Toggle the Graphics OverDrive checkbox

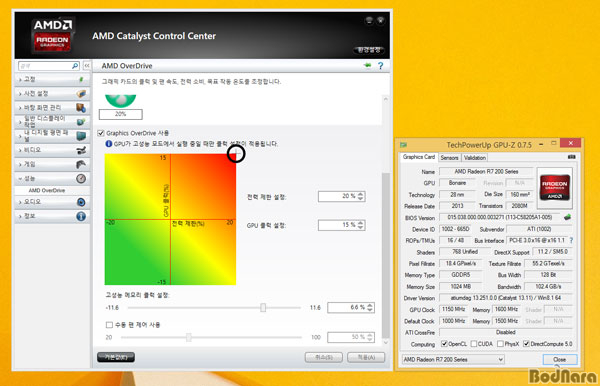(x=101, y=133)
